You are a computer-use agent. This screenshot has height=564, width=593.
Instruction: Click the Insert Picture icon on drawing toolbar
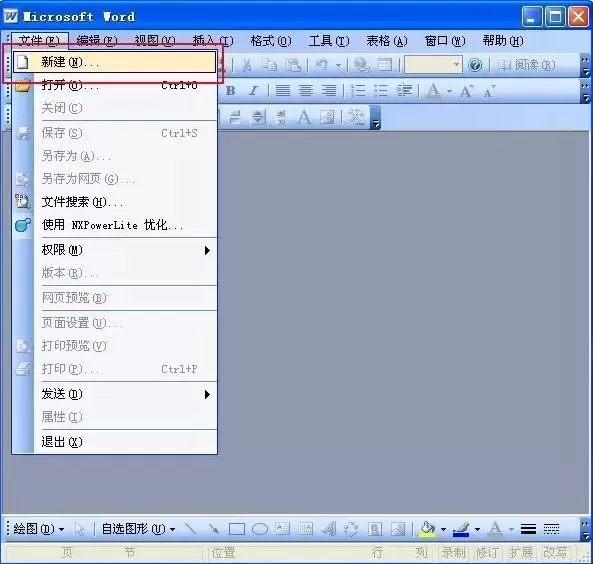[398, 528]
